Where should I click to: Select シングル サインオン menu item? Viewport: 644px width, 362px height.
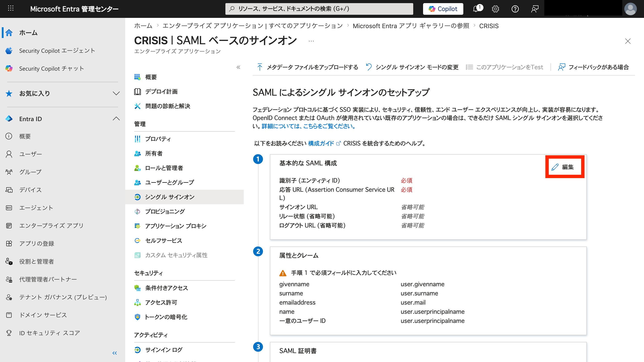tap(184, 197)
